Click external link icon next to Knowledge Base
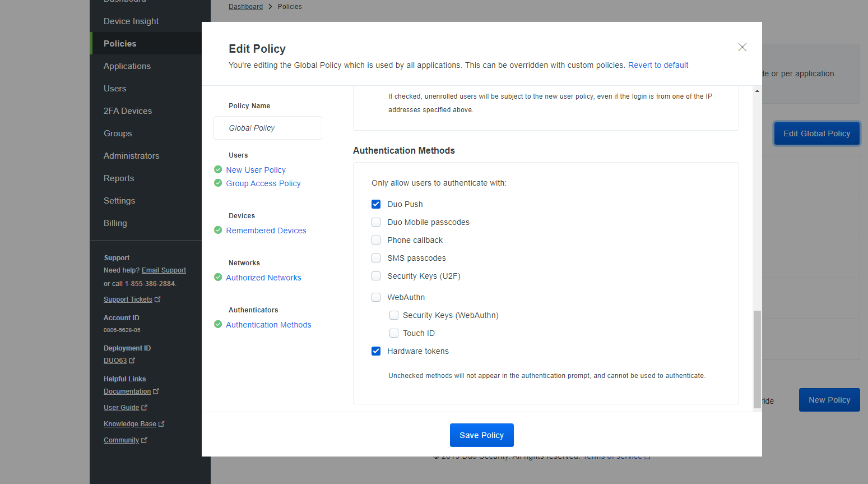Viewport: 868px width, 484px height. (x=161, y=424)
